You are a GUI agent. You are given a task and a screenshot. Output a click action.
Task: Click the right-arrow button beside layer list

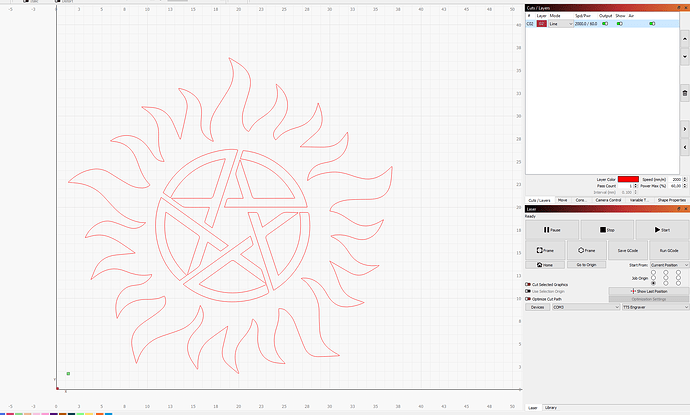(685, 129)
